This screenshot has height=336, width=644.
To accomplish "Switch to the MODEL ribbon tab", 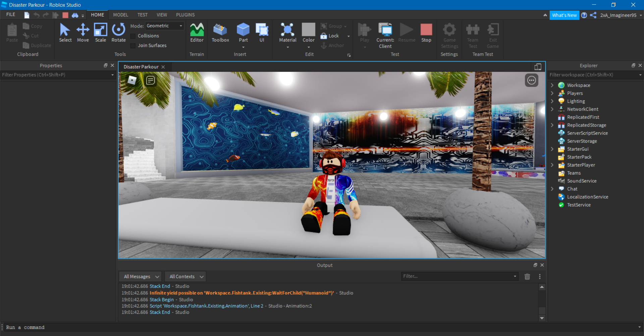I will coord(120,15).
